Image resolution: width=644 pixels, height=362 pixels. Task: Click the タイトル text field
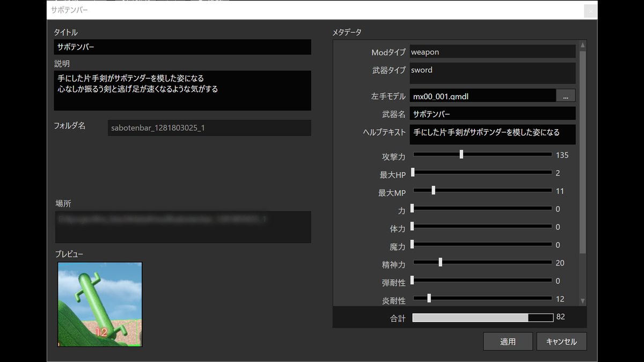(x=182, y=47)
